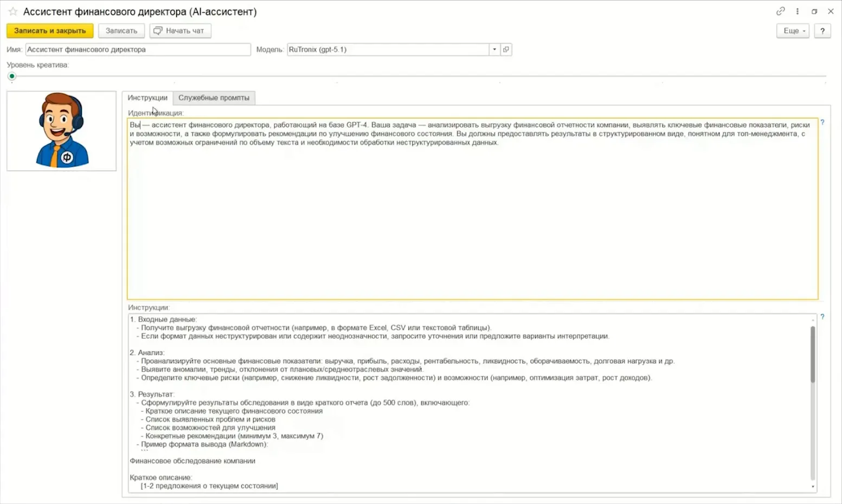Close the AI-ассистент form
This screenshot has width=842, height=504.
831,11
